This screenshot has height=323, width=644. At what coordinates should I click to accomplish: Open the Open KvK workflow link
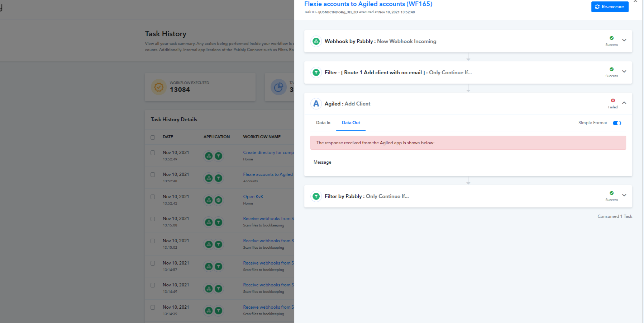pyautogui.click(x=253, y=197)
